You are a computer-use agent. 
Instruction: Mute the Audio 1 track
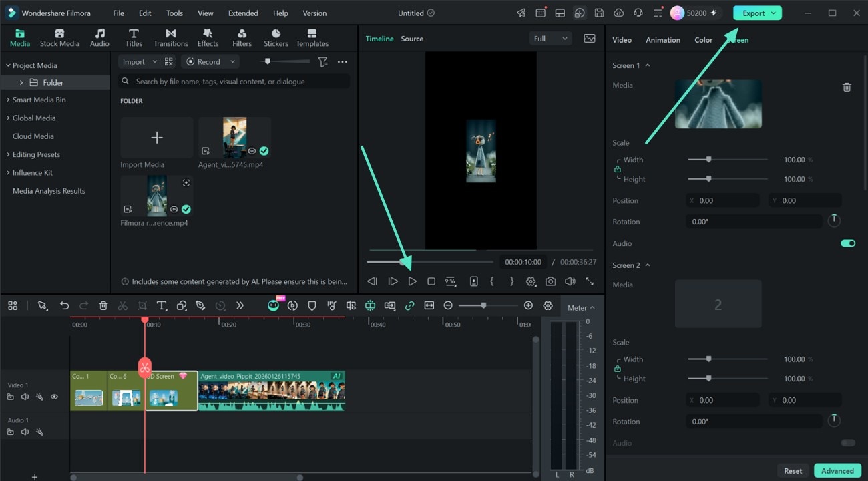pyautogui.click(x=25, y=432)
